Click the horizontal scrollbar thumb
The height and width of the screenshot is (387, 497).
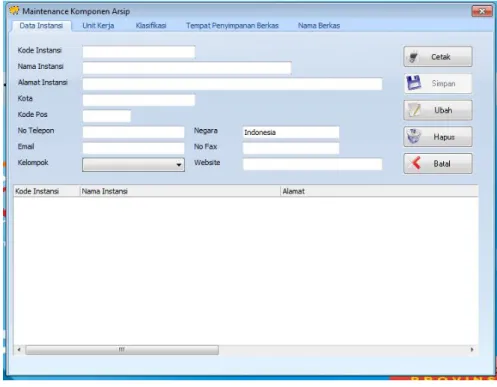(x=122, y=349)
